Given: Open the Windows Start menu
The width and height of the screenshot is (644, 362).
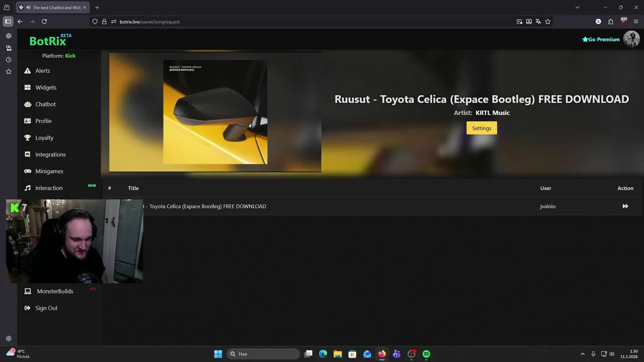Looking at the screenshot, I should coord(218,354).
